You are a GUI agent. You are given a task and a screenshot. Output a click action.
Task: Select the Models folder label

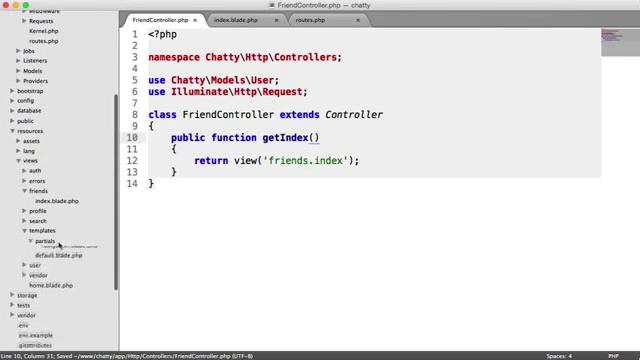(32, 71)
